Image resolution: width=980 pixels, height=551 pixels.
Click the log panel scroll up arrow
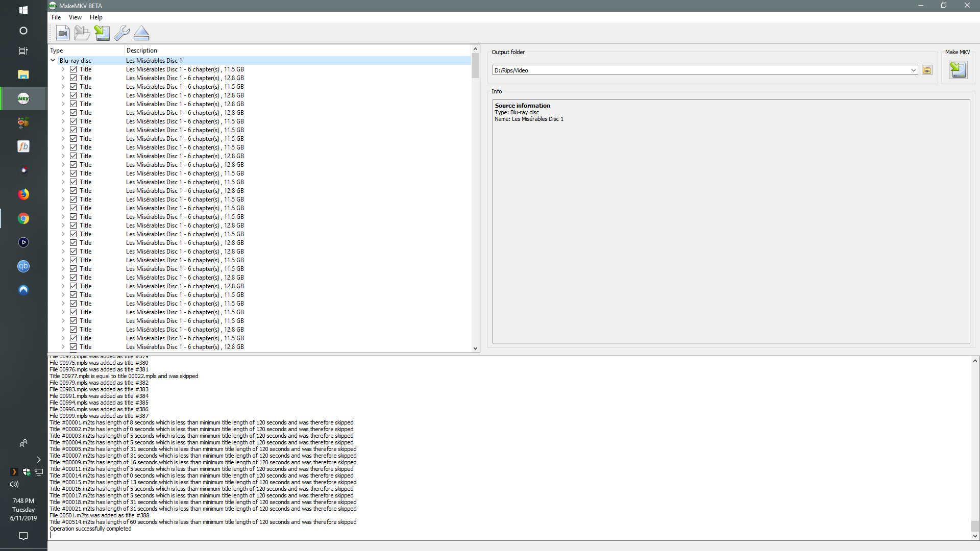[975, 361]
